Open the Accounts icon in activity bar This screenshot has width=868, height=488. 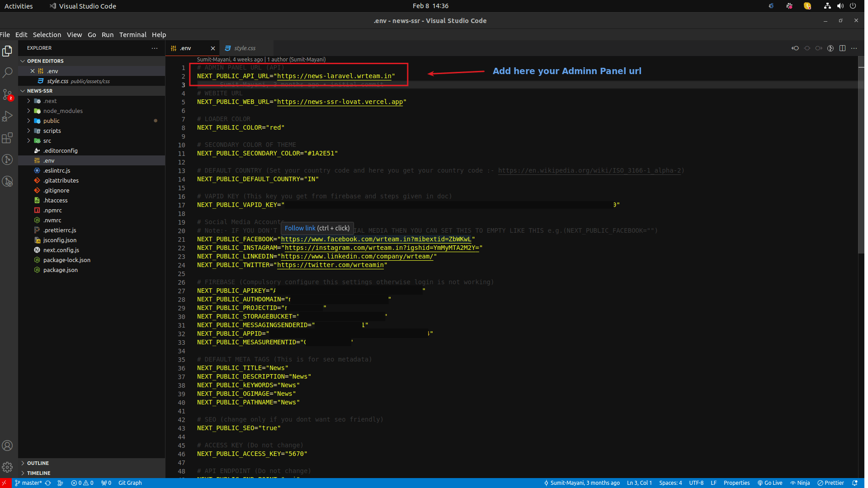click(x=7, y=446)
